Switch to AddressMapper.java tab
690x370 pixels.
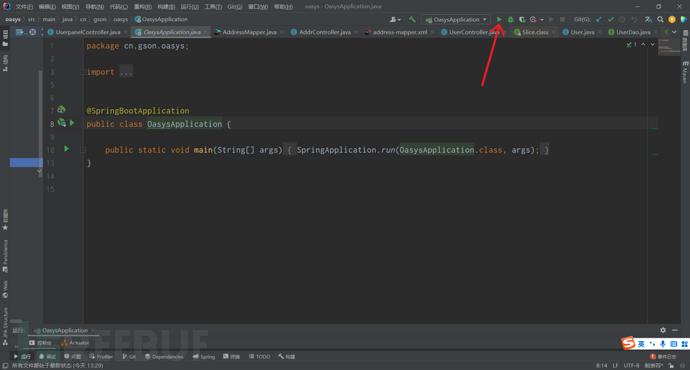[x=249, y=32]
